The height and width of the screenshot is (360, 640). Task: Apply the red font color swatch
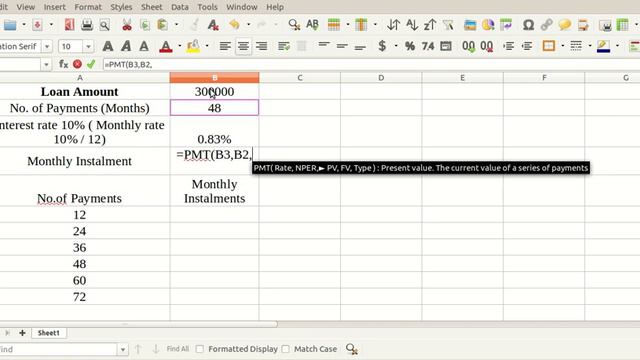click(165, 46)
